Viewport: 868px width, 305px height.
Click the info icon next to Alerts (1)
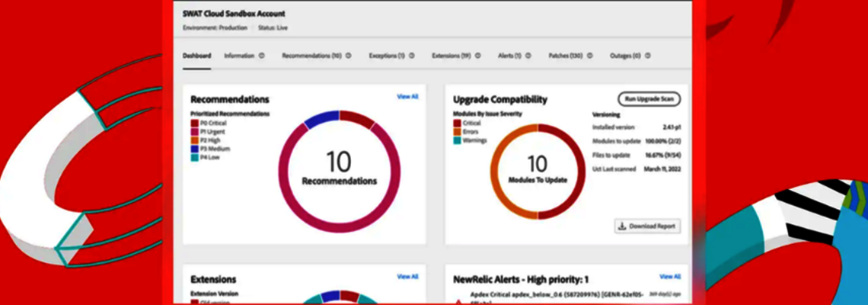click(x=528, y=56)
